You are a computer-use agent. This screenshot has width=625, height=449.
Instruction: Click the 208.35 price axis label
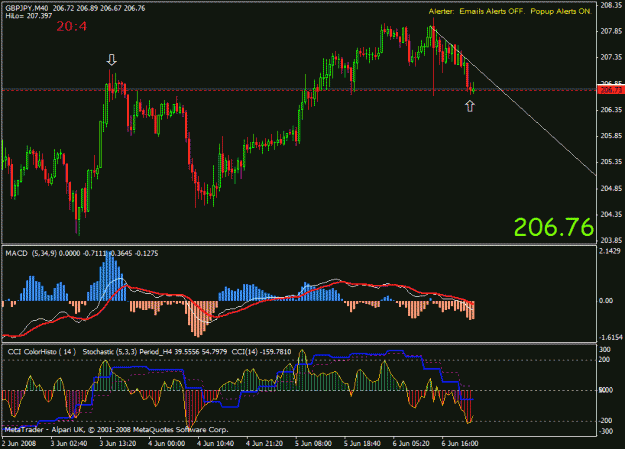click(611, 5)
